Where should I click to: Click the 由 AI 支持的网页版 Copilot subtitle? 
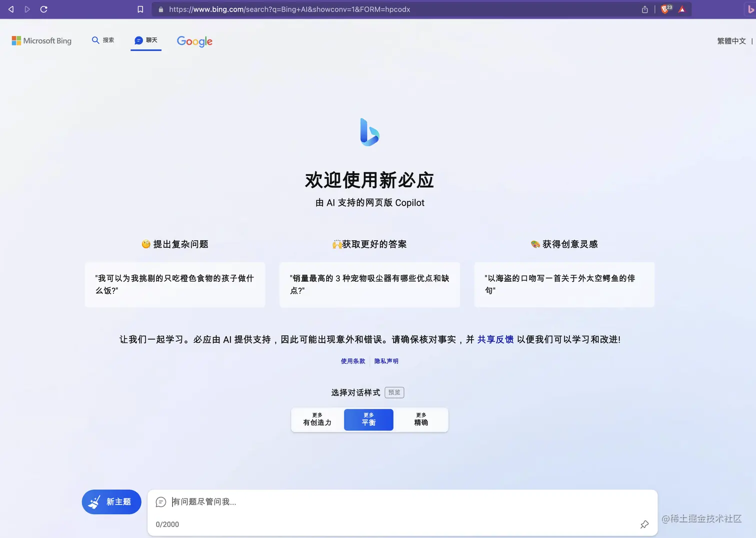tap(370, 203)
